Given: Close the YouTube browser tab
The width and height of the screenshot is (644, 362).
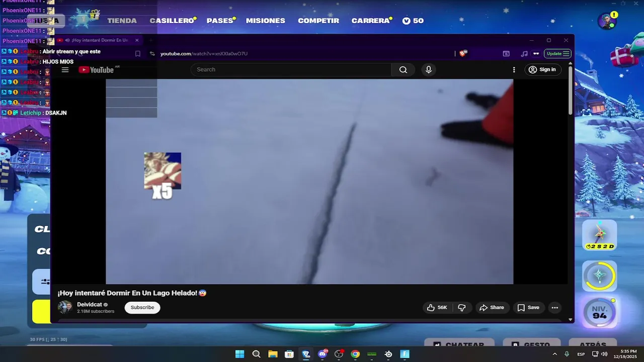Looking at the screenshot, I should tap(137, 40).
